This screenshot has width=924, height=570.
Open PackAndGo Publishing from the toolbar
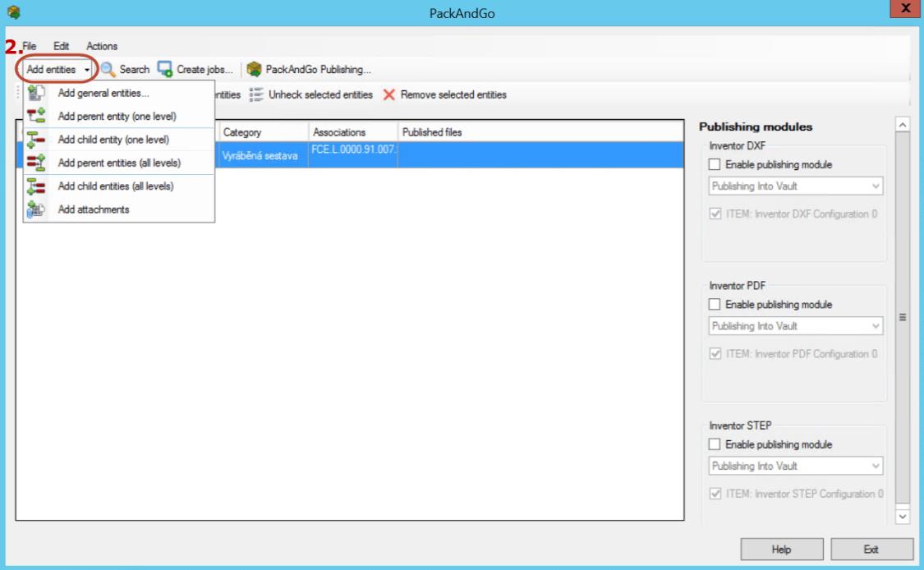point(255,70)
